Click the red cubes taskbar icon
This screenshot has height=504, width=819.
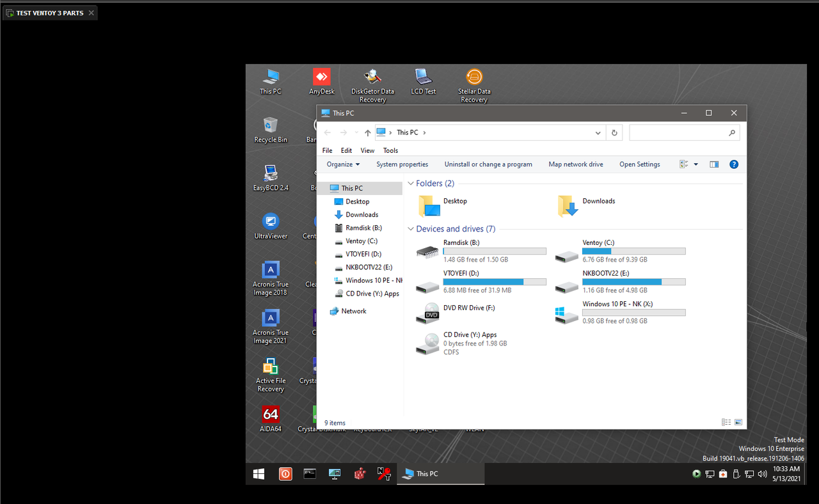tap(360, 474)
